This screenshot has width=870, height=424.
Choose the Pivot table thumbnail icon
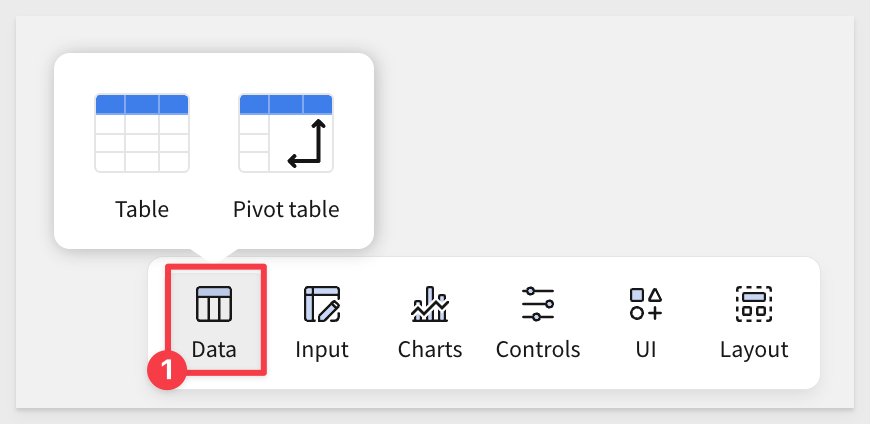tap(286, 133)
